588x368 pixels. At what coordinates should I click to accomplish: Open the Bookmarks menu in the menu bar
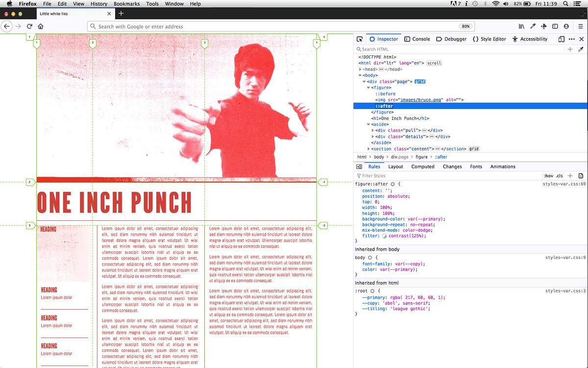click(x=126, y=3)
